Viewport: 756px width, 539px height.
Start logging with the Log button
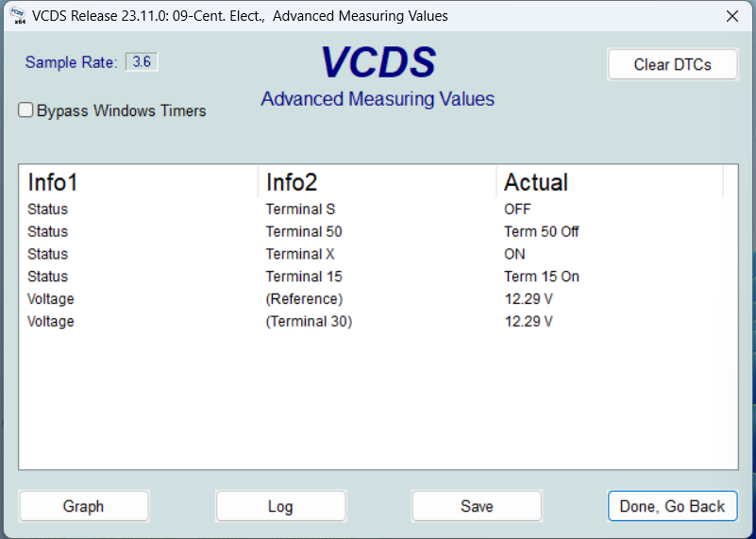[280, 506]
